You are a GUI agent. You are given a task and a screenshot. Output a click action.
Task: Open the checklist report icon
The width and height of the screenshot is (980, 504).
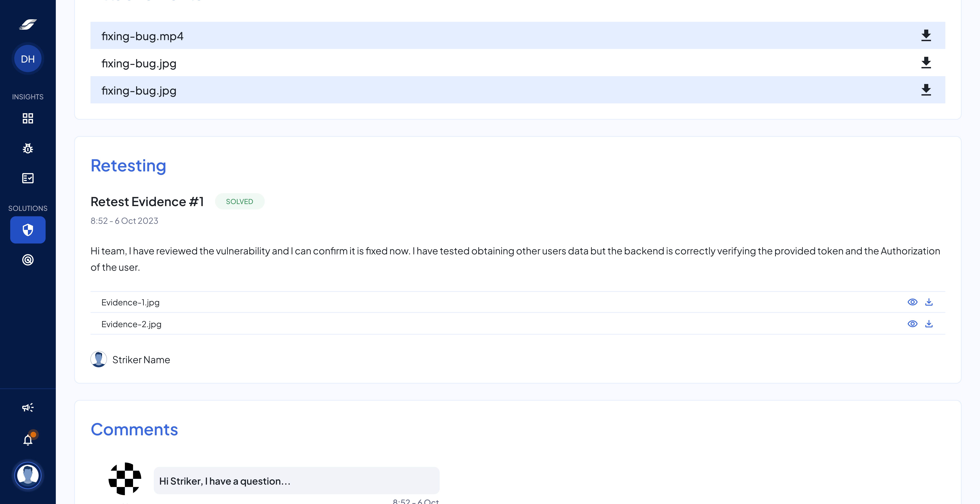pos(28,178)
